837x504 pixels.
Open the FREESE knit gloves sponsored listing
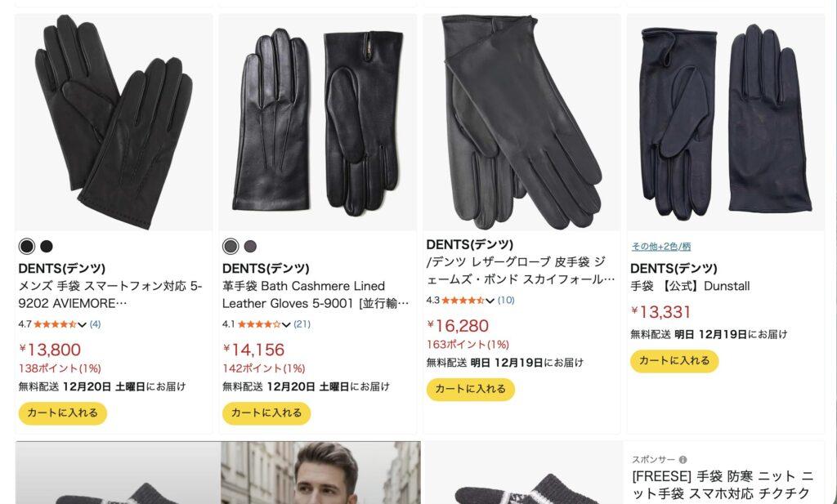[723, 484]
